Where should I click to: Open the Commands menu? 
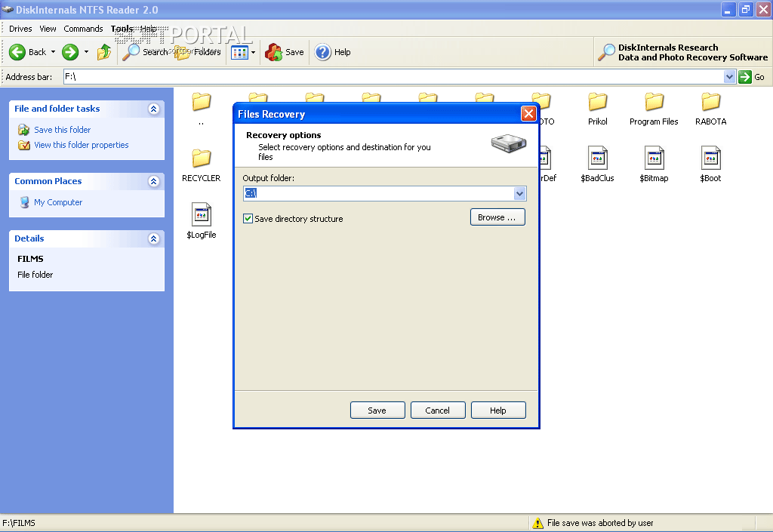(x=83, y=29)
